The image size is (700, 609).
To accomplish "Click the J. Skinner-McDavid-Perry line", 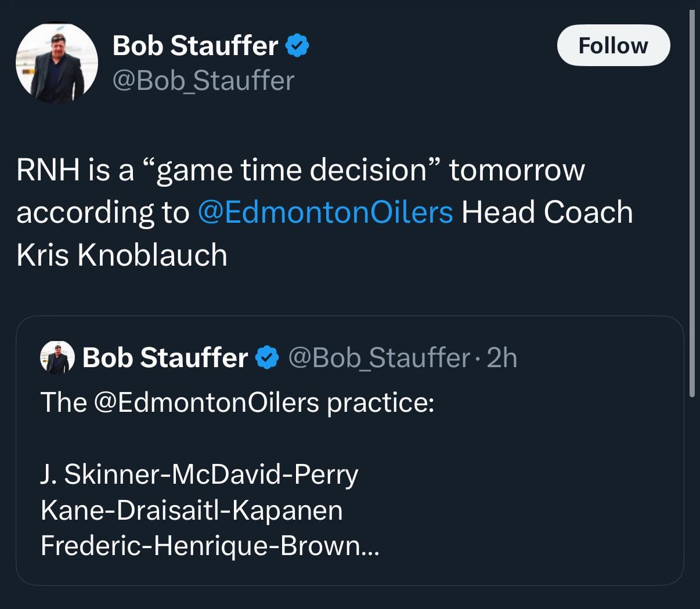I will click(x=199, y=474).
